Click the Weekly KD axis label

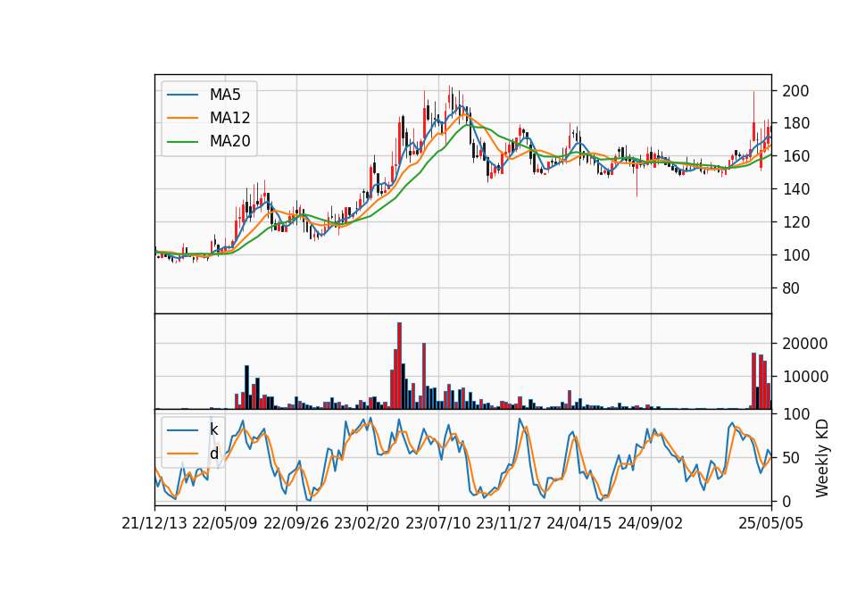pos(821,458)
